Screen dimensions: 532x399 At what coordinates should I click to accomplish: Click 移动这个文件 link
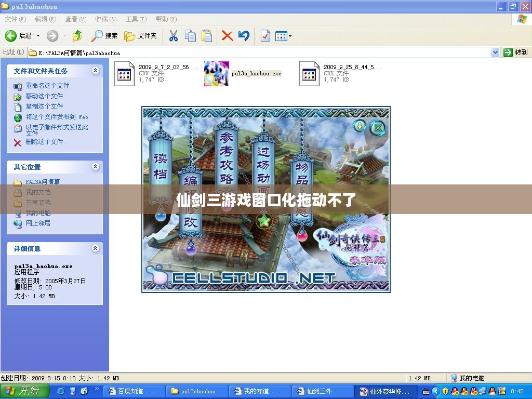click(x=45, y=96)
